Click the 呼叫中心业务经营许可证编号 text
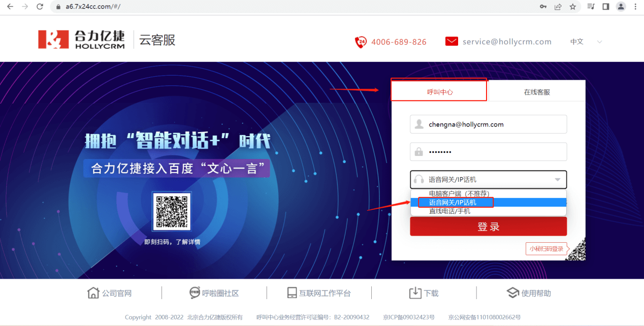 click(313, 317)
